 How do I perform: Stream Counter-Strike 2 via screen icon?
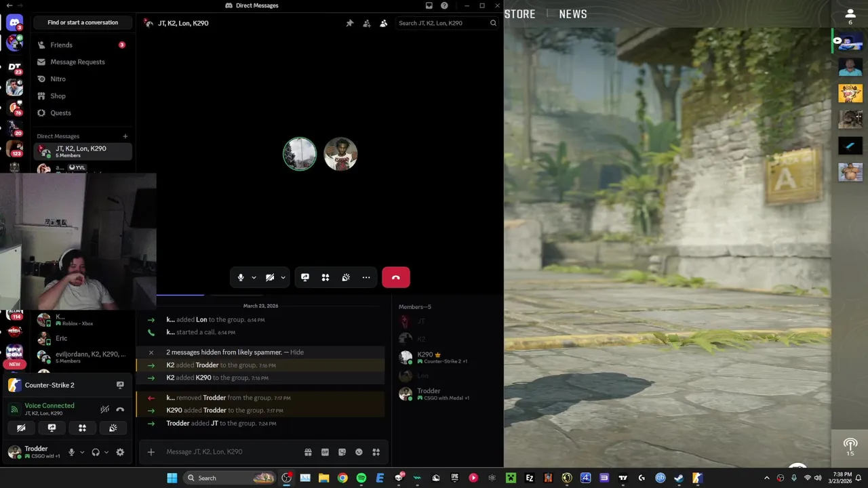pos(120,385)
